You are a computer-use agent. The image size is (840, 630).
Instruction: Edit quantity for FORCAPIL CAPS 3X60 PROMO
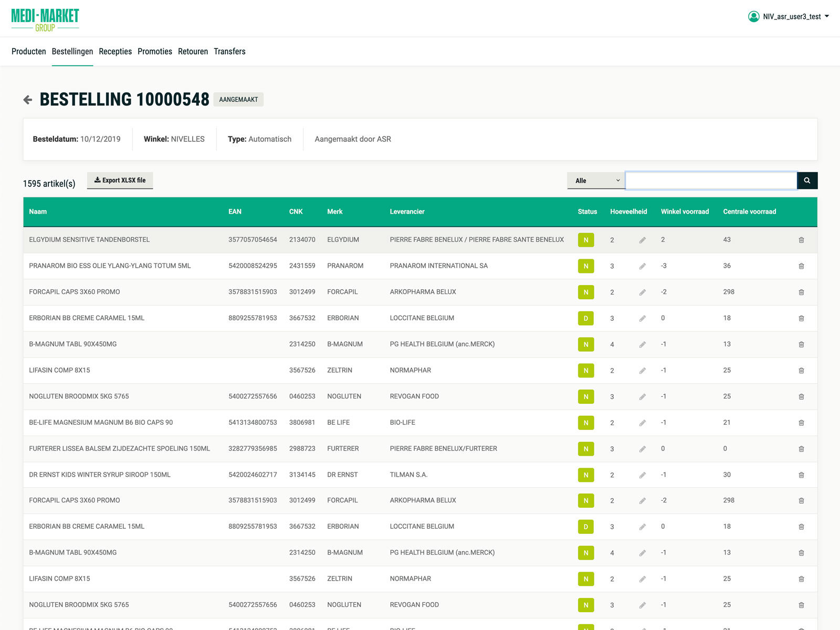pos(643,292)
